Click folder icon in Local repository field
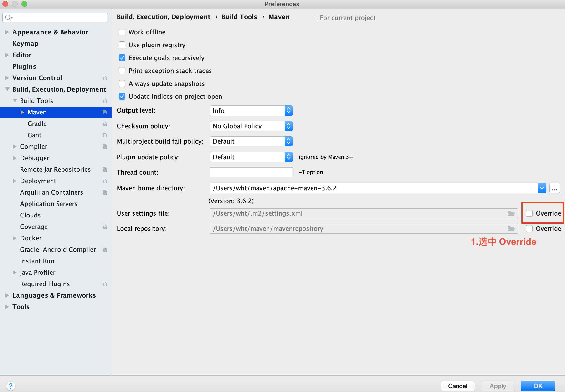 511,229
